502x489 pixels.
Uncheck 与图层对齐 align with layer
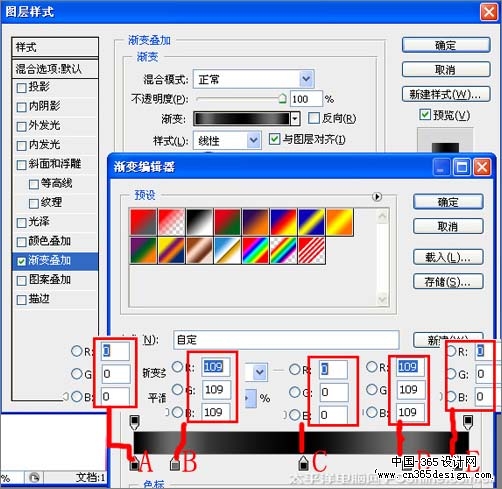(274, 139)
